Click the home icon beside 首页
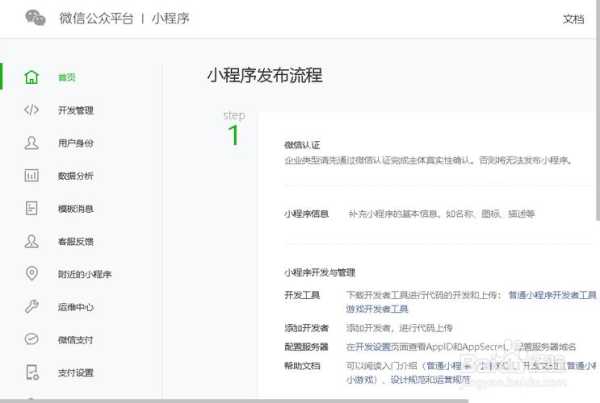The image size is (600, 403). click(x=31, y=77)
